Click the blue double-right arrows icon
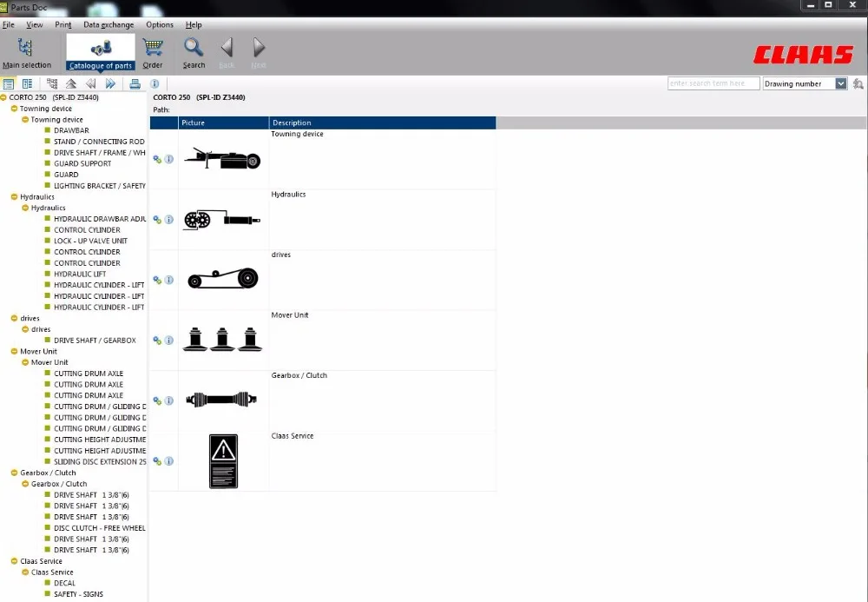 point(110,83)
